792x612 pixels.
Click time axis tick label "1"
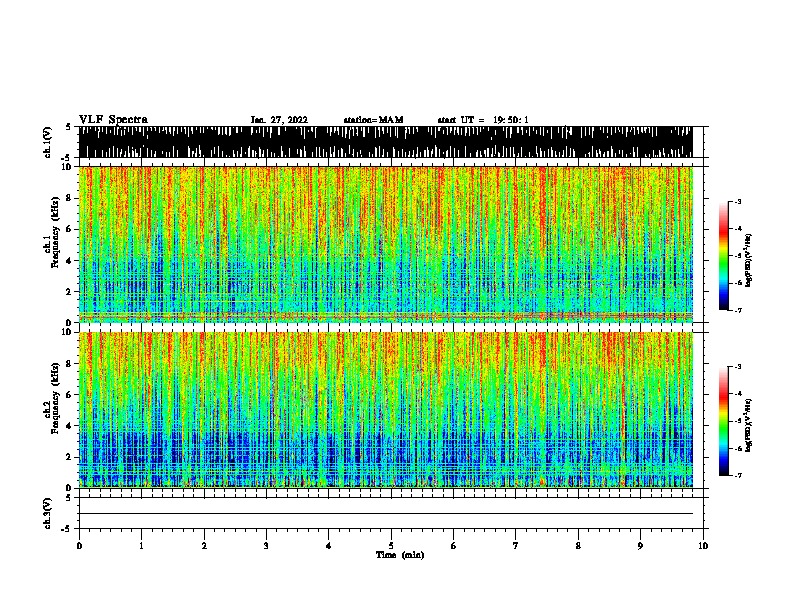[x=141, y=546]
